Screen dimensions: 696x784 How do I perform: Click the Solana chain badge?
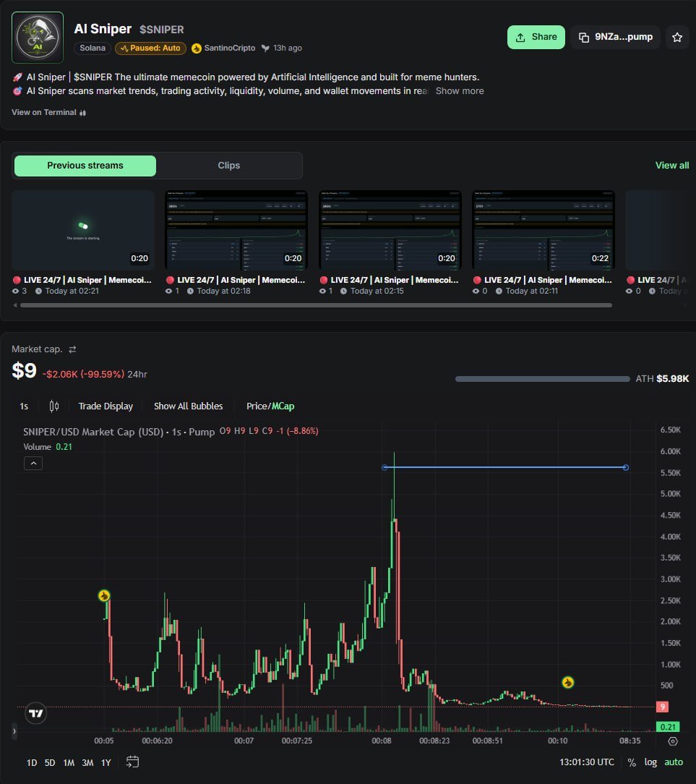[93, 48]
